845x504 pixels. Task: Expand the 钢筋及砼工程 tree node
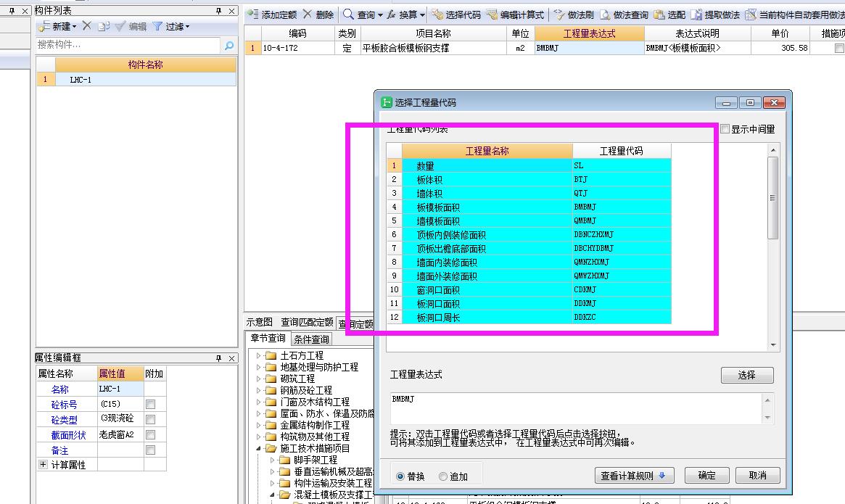[259, 390]
